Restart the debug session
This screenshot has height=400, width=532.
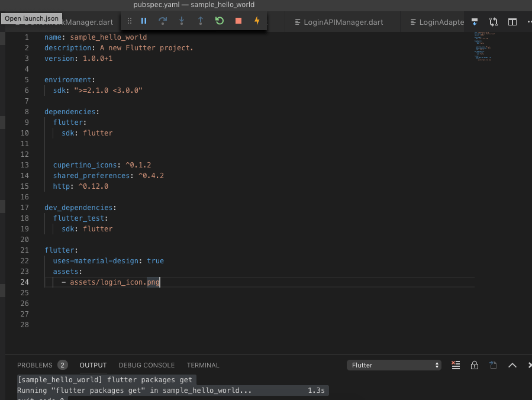220,21
